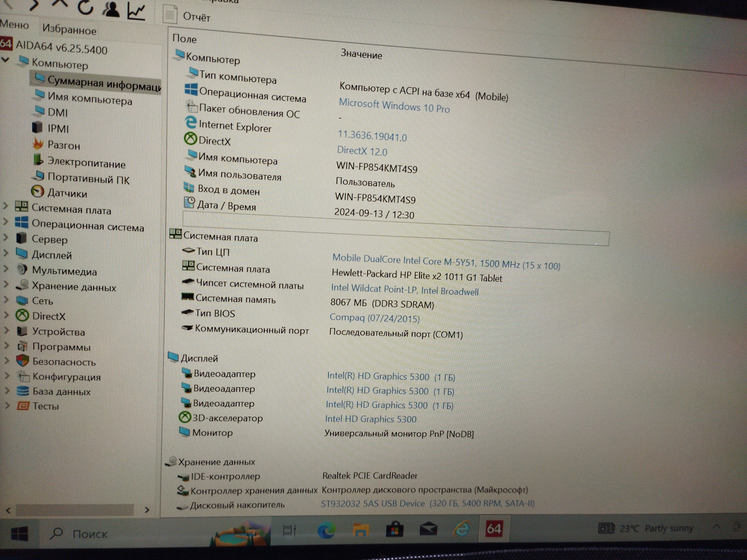Click the AIDA64 taskbar icon
Image resolution: width=747 pixels, height=560 pixels.
click(x=494, y=528)
